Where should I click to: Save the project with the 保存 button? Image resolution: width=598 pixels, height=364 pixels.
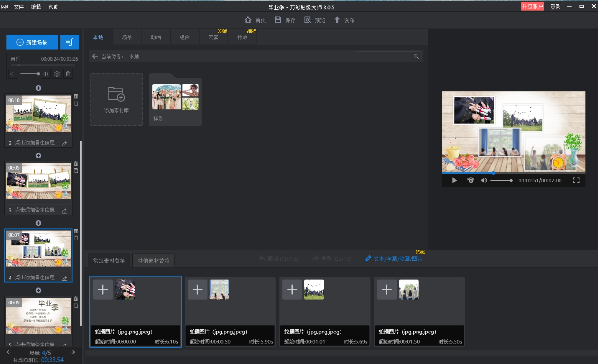click(x=285, y=20)
